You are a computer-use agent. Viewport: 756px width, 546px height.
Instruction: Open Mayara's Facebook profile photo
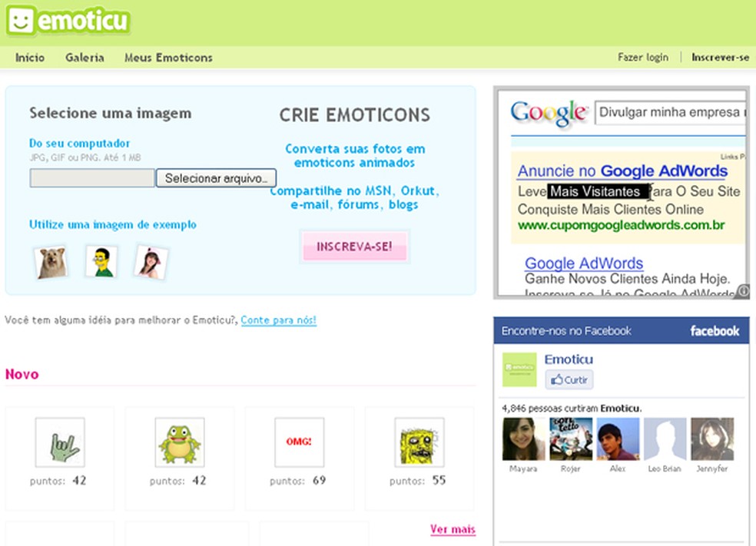[x=523, y=439]
